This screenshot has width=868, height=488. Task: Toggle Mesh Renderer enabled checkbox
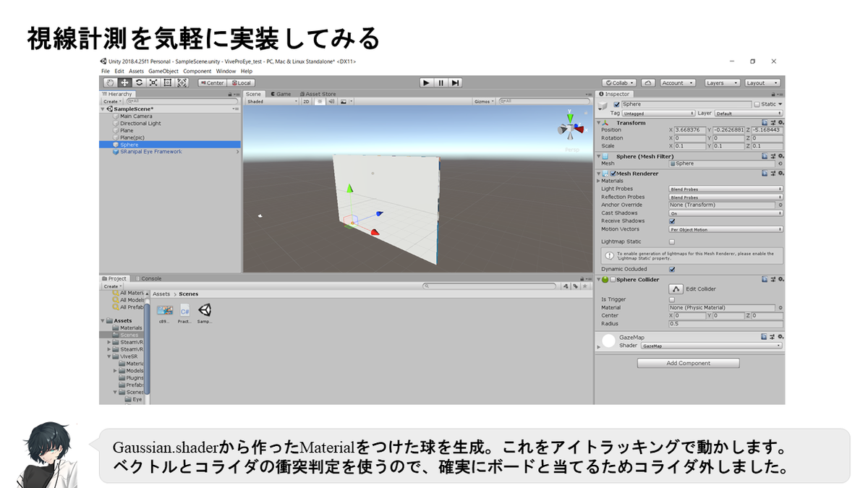[613, 174]
